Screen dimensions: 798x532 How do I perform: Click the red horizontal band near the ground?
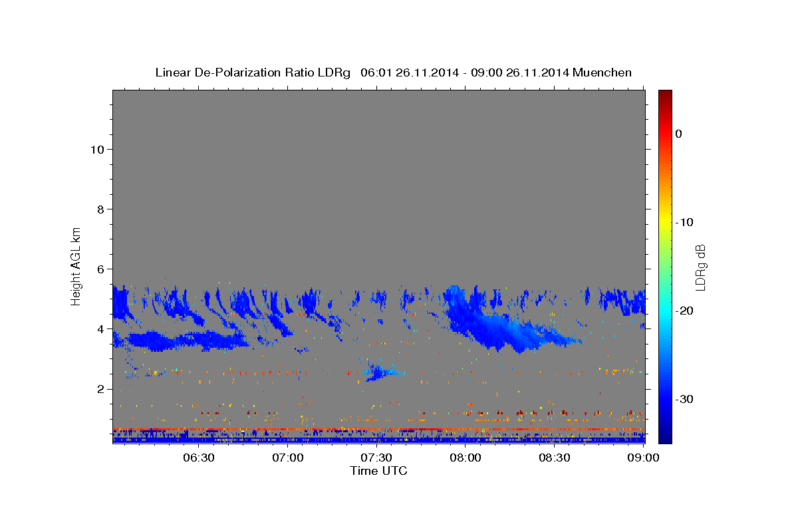[x=378, y=430]
